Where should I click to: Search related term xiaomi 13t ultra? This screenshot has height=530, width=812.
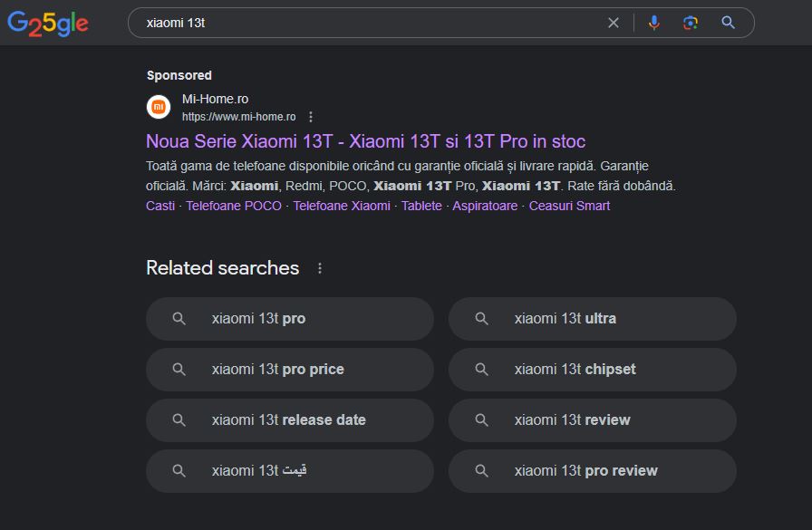click(x=593, y=319)
